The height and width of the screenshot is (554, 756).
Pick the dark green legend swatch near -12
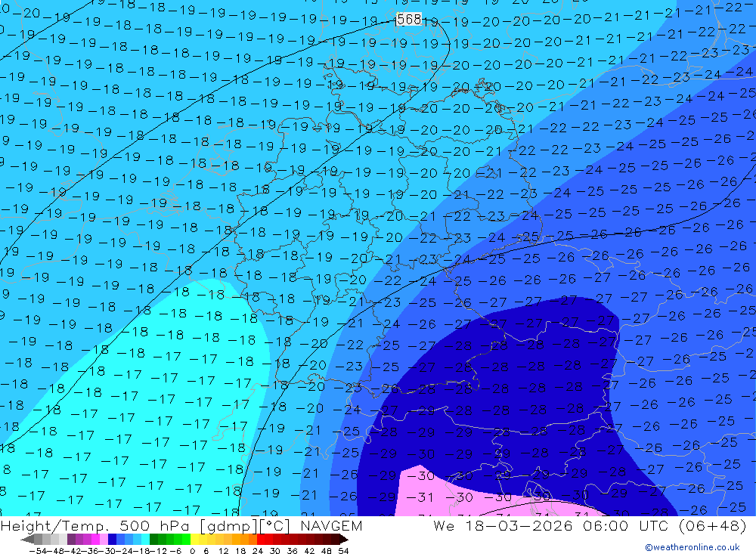(x=153, y=539)
